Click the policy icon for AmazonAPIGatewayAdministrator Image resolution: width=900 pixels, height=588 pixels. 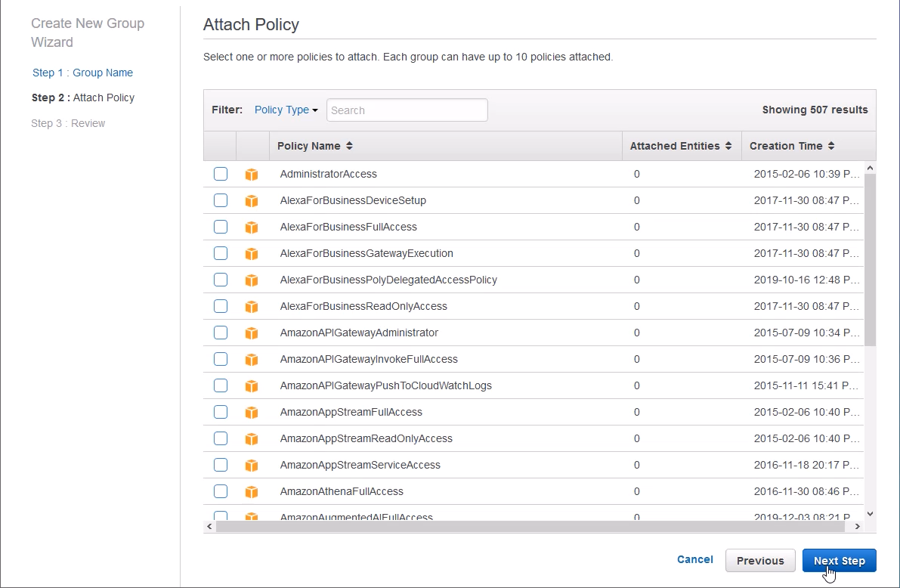(252, 333)
